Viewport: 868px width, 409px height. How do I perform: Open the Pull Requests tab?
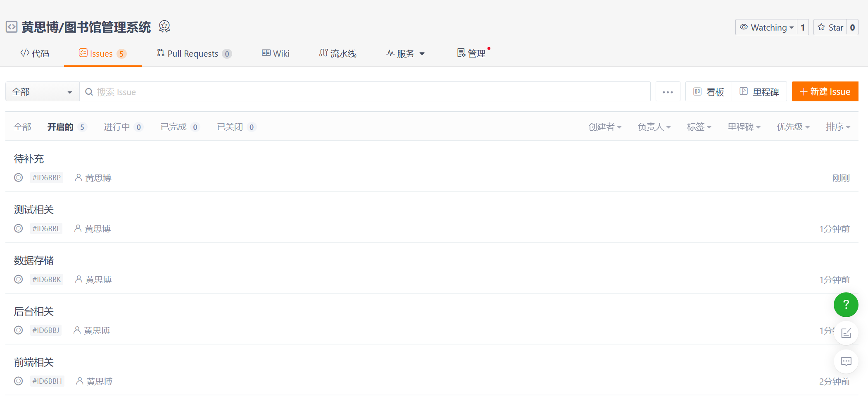pyautogui.click(x=194, y=54)
